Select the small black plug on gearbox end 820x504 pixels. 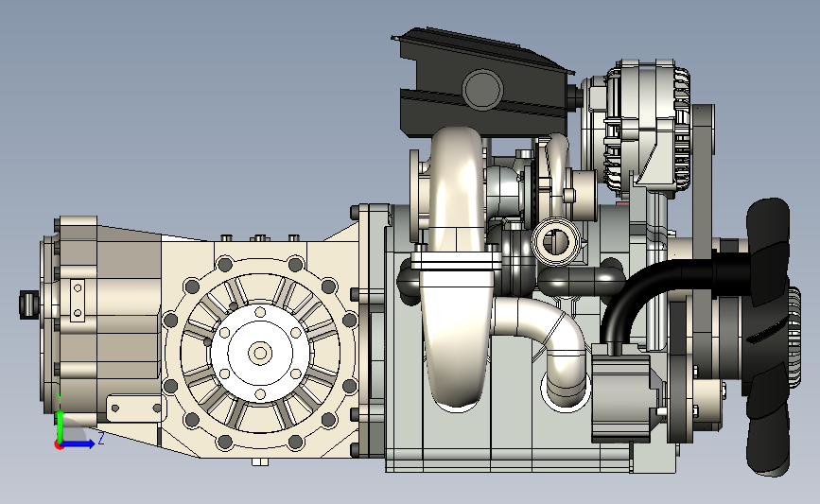[28, 304]
